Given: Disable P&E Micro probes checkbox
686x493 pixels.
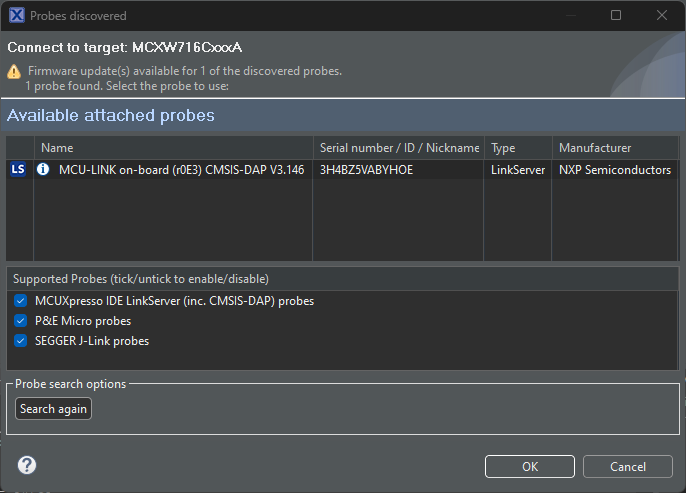Looking at the screenshot, I should tap(21, 321).
